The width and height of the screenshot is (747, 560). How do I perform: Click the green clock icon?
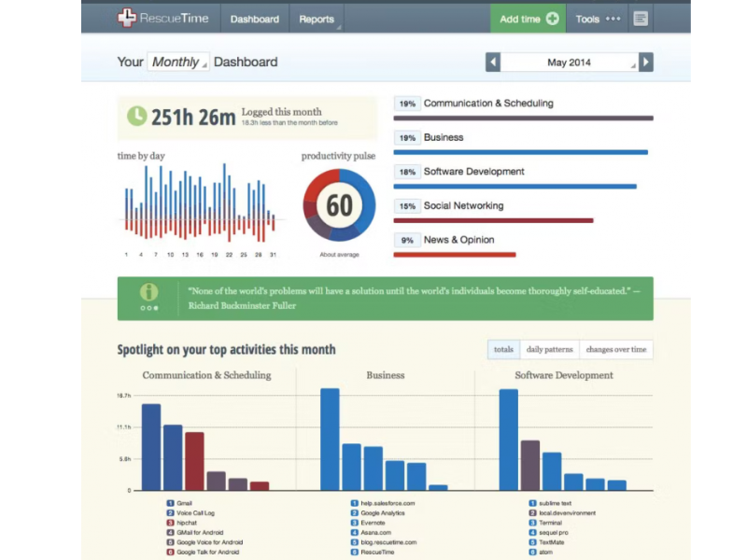[136, 116]
